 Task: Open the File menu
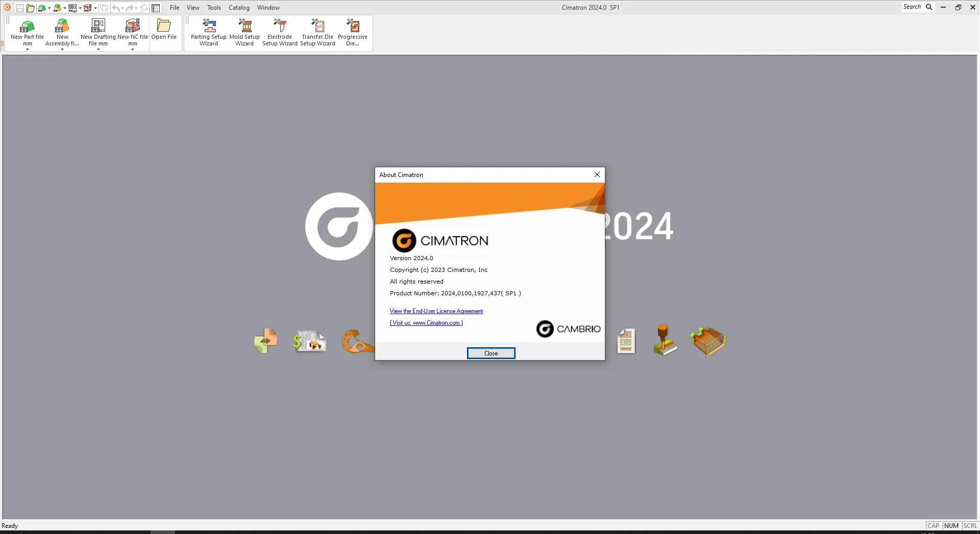click(175, 8)
